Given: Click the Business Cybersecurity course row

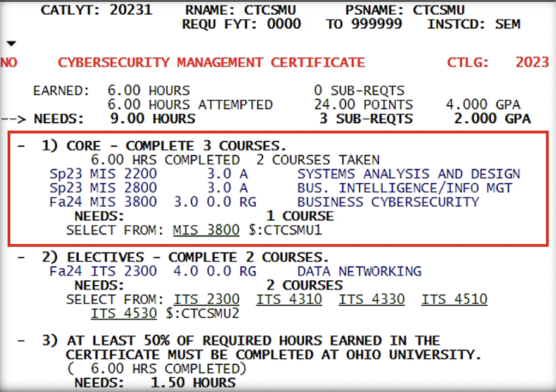Looking at the screenshot, I should pyautogui.click(x=263, y=202).
